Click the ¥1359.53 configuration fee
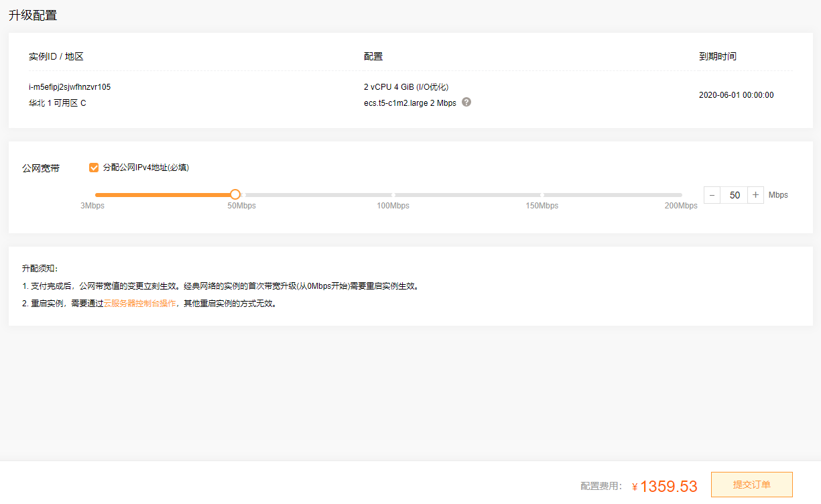The width and height of the screenshot is (821, 504). (668, 487)
